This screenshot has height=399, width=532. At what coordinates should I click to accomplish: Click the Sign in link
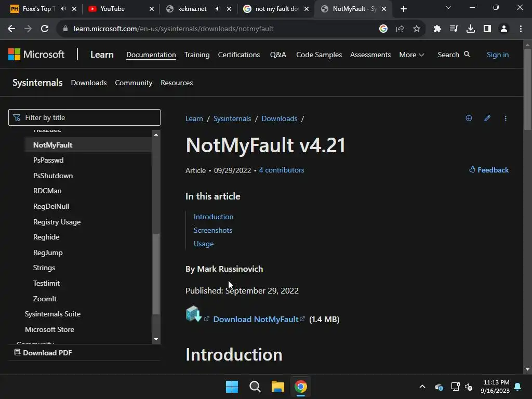[x=497, y=55]
